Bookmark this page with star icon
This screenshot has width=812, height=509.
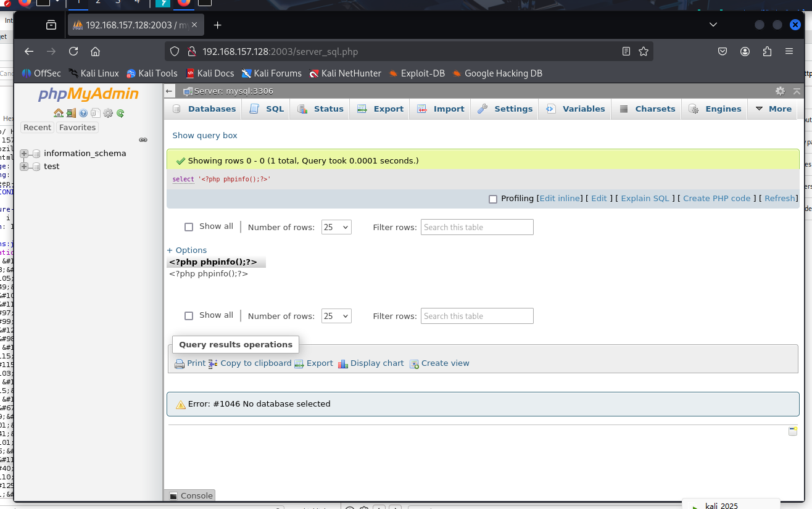644,51
